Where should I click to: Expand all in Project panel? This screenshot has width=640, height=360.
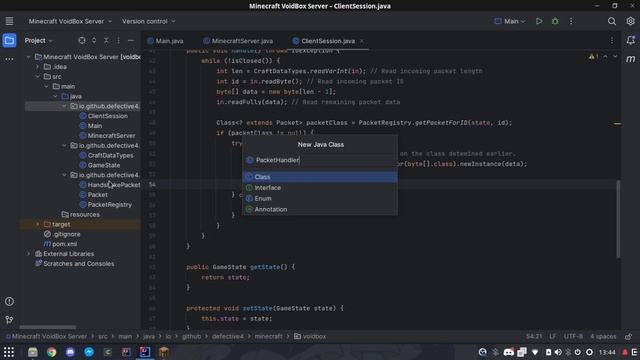coord(94,40)
